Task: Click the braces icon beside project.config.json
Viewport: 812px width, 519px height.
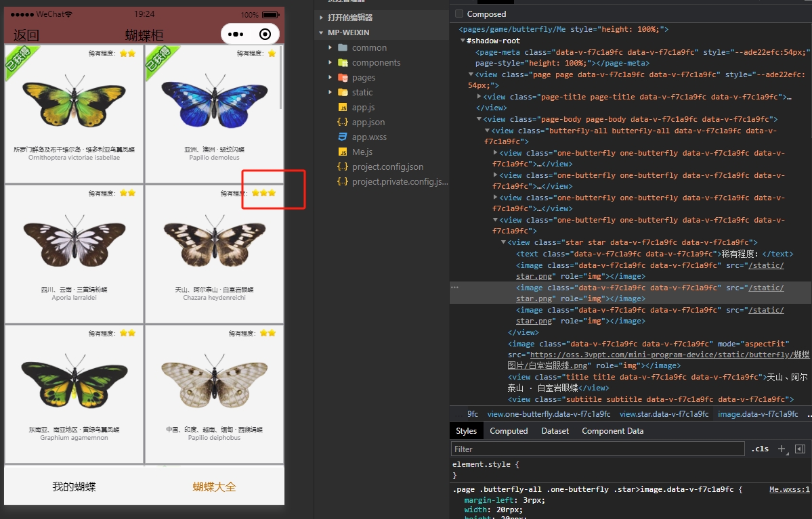Action: coord(342,166)
